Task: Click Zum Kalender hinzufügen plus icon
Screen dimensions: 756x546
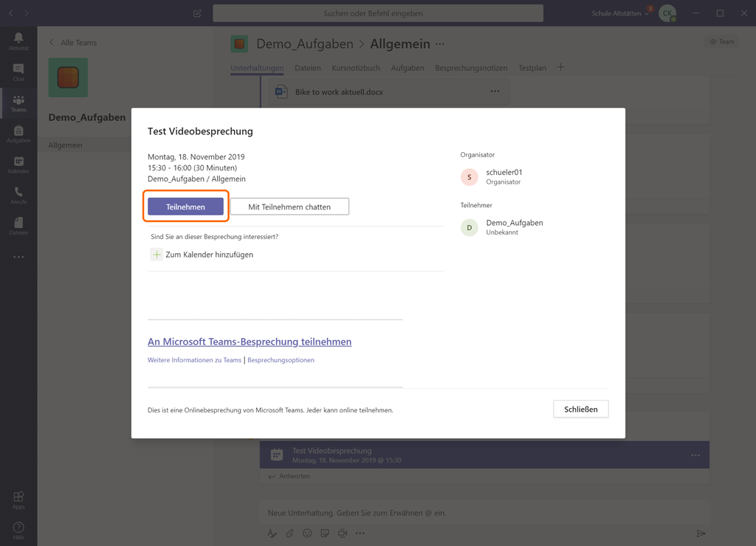Action: pyautogui.click(x=157, y=255)
